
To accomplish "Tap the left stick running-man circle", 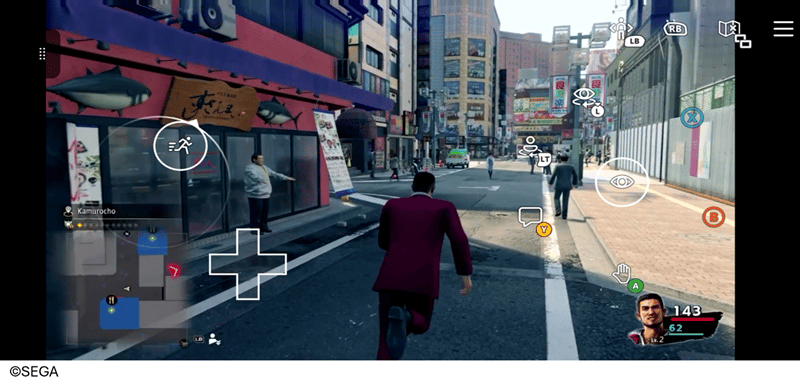I will (x=180, y=146).
